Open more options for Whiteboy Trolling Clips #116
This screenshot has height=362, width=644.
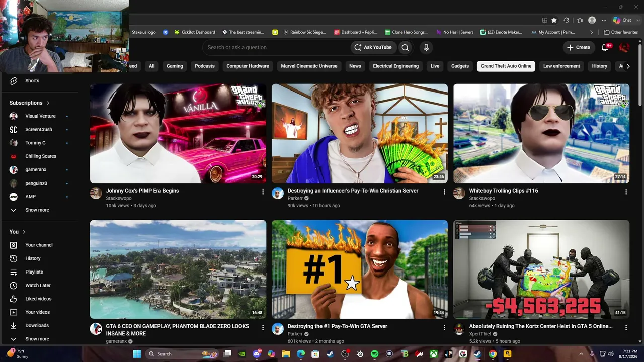pyautogui.click(x=626, y=192)
